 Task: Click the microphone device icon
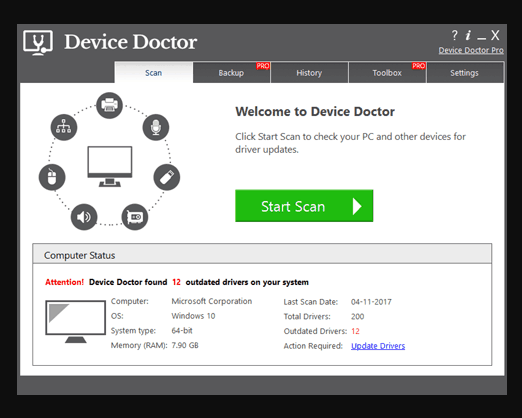(x=156, y=127)
